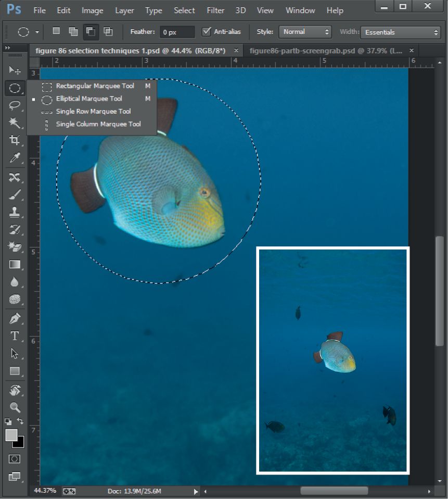Open the Window menu

coord(300,10)
